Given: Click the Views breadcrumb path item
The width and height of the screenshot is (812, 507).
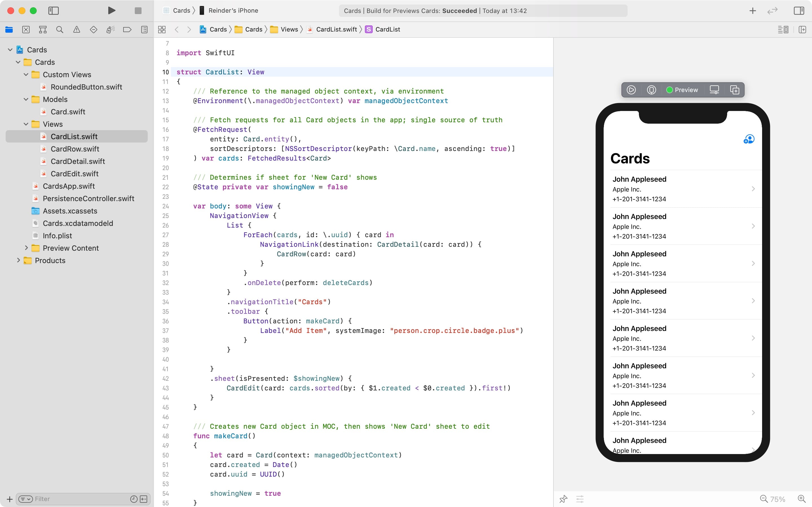Looking at the screenshot, I should pyautogui.click(x=289, y=29).
